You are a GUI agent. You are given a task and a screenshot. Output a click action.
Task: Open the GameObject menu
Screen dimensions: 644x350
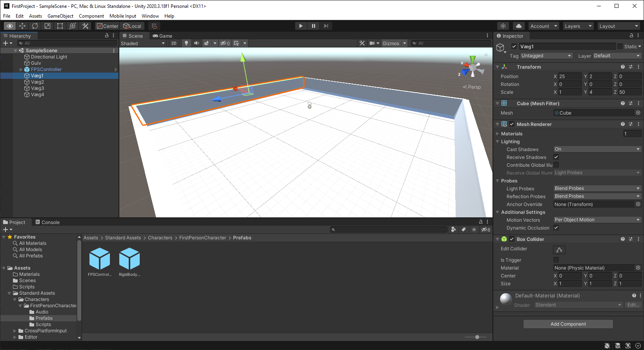tap(60, 16)
